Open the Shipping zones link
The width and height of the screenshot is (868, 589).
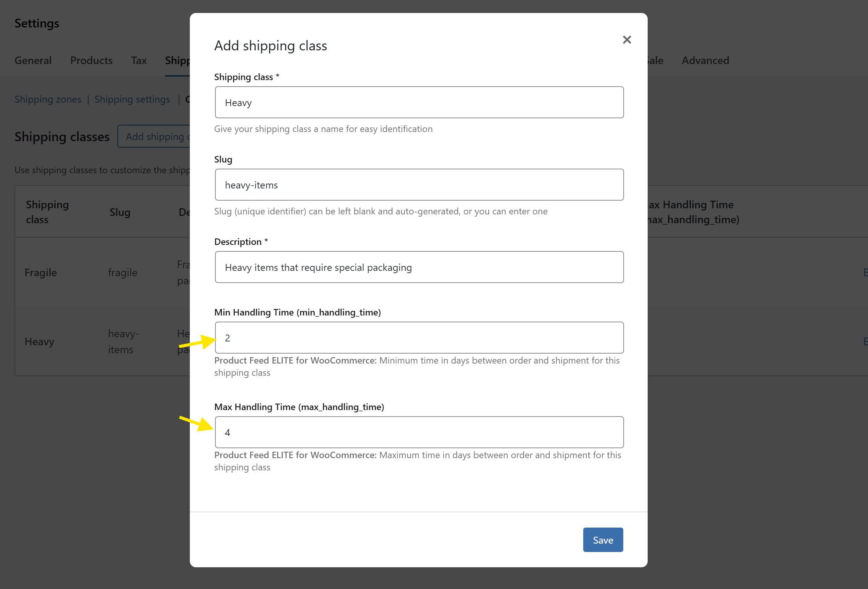(48, 99)
